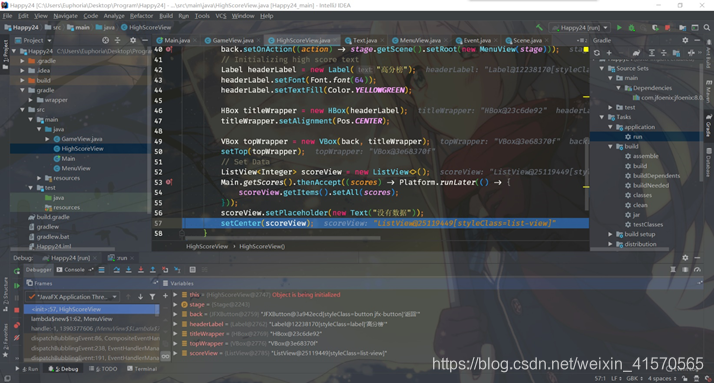Open Project panel settings gear
Viewport: 714px width, 383px height.
tap(133, 40)
